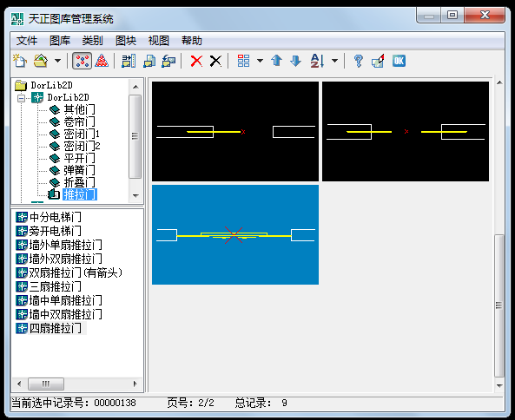
Task: Select the 密闭门2 category
Action: pos(82,146)
